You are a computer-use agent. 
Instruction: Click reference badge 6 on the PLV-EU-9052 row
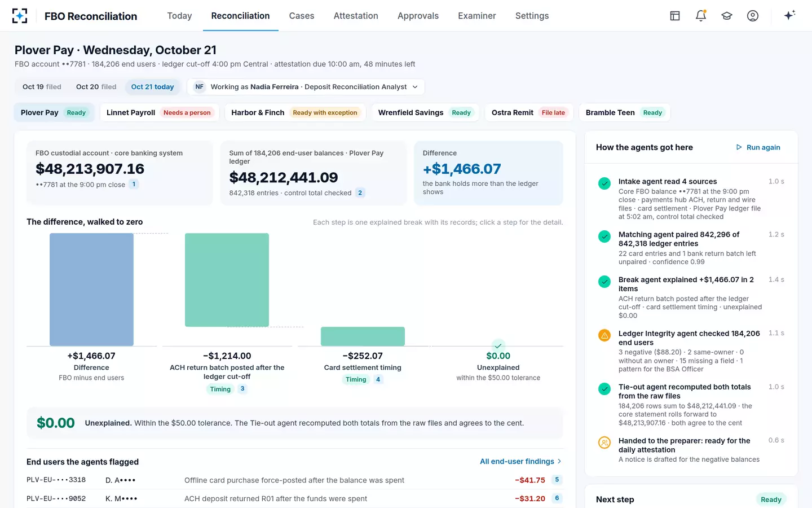click(557, 498)
